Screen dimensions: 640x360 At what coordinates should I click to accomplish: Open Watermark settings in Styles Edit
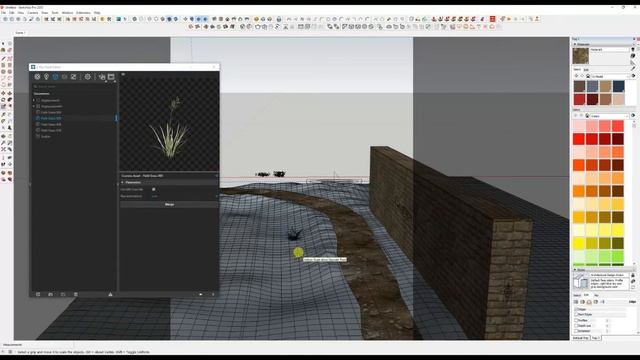click(x=596, y=302)
